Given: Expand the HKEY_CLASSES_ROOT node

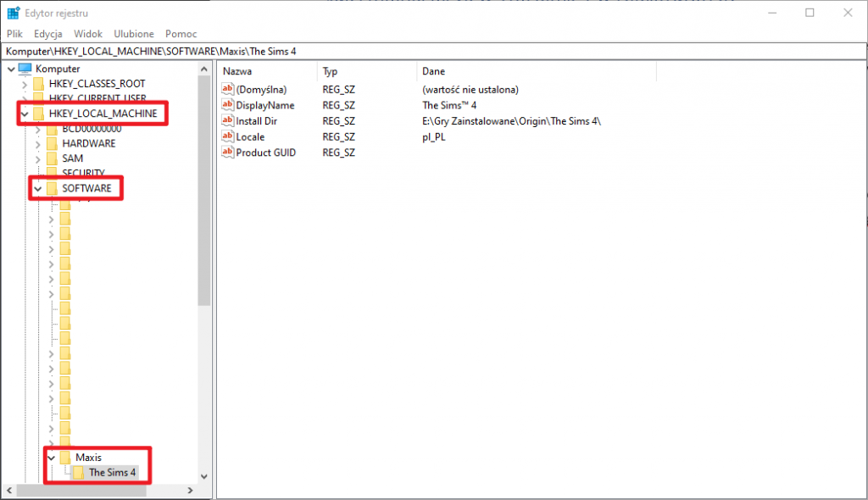Looking at the screenshot, I should 25,84.
